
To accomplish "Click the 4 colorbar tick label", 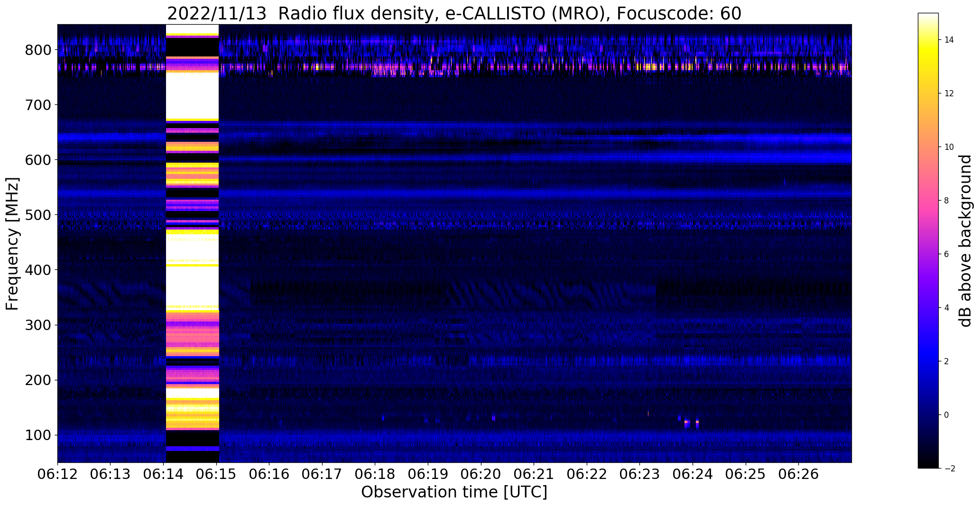I will click(x=947, y=308).
